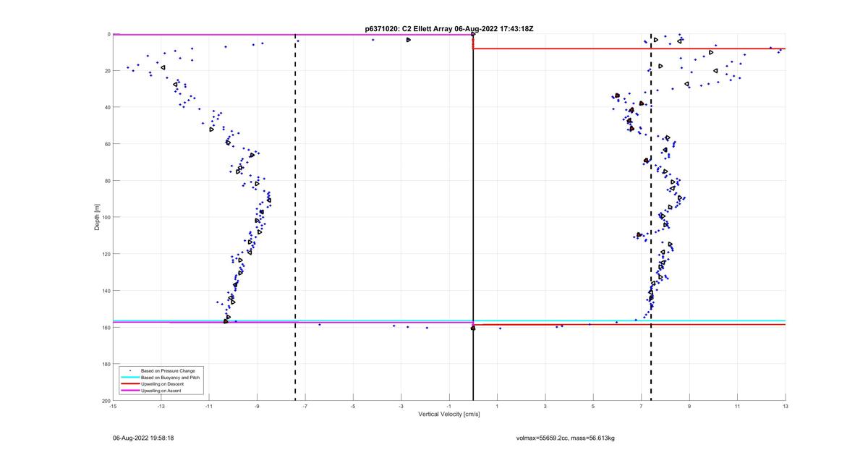The height and width of the screenshot is (450, 868).
Task: Click the x-axis tick label '-9'
Action: (x=257, y=407)
